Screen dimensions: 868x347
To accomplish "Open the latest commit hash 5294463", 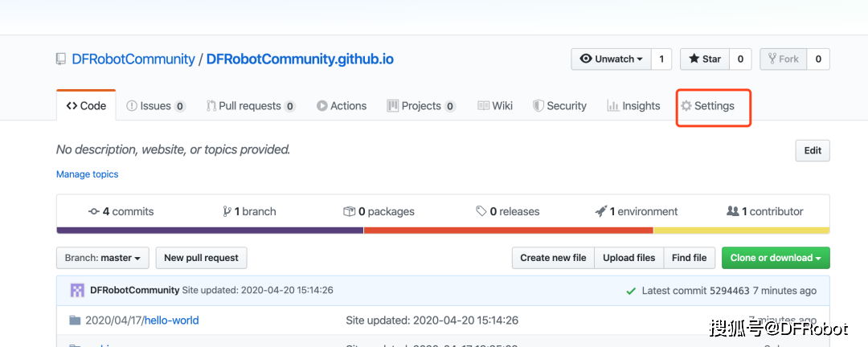I will (728, 291).
